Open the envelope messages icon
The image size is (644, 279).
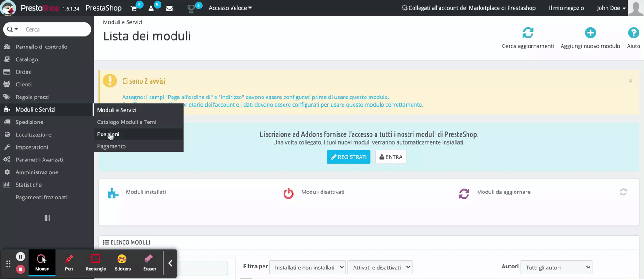pos(170,8)
